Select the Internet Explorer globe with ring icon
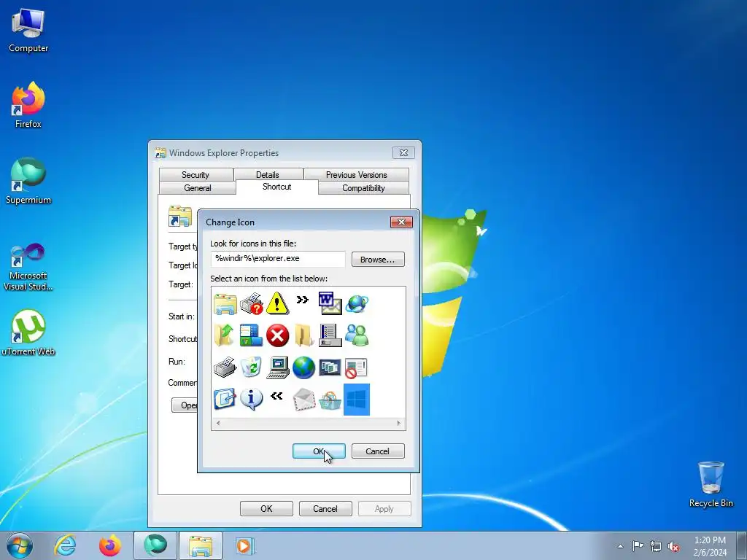Viewport: 747px width, 560px height. (357, 304)
